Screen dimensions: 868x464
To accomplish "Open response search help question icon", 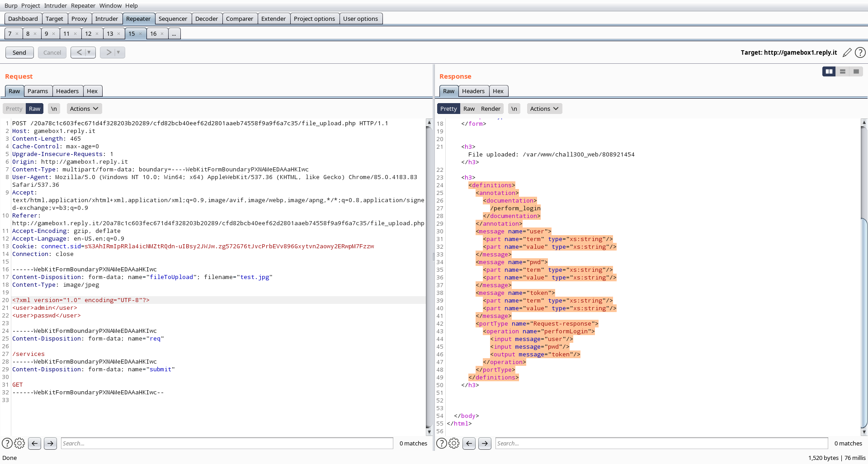I will click(442, 443).
